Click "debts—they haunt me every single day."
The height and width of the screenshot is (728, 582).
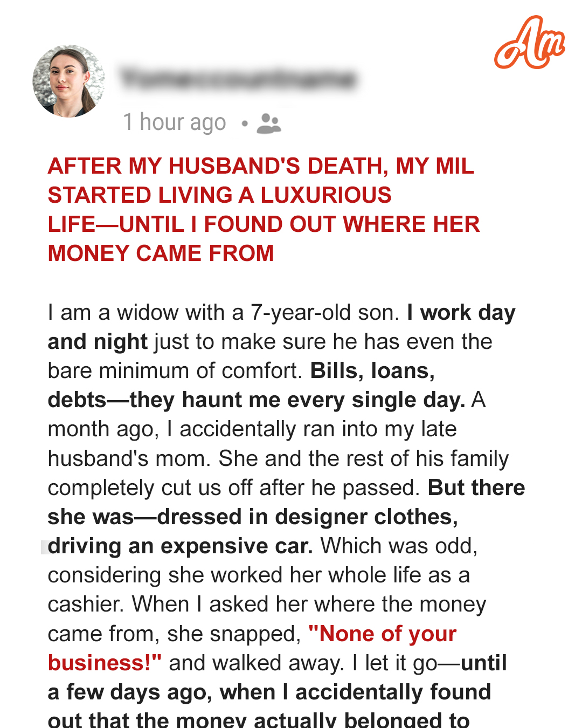[256, 400]
